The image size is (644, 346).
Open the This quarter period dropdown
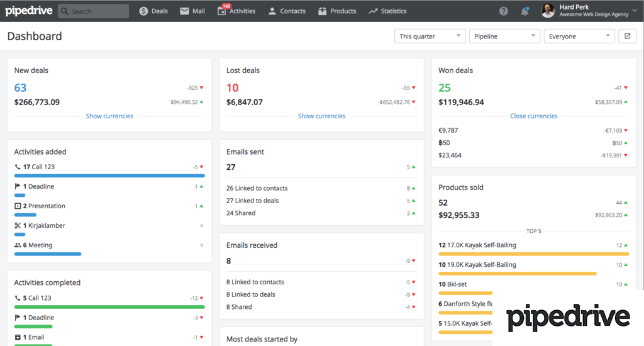tap(430, 36)
